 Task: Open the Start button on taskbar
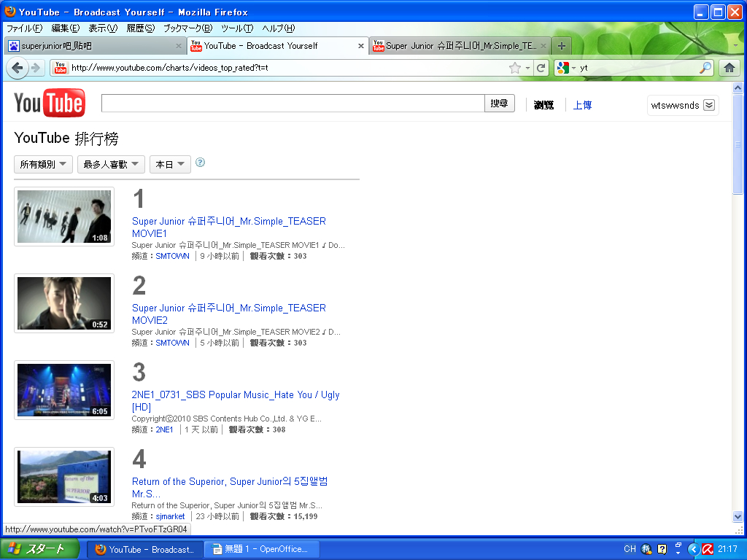click(x=40, y=549)
